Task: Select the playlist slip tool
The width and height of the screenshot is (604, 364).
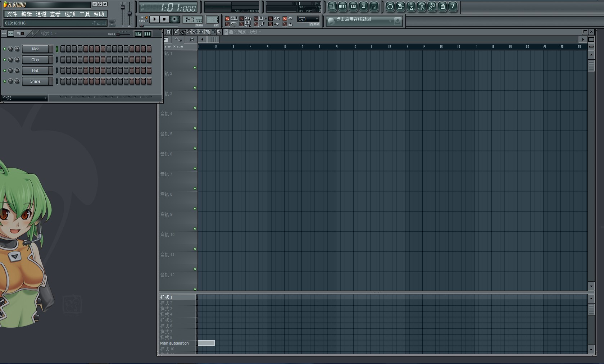Action: (201, 32)
